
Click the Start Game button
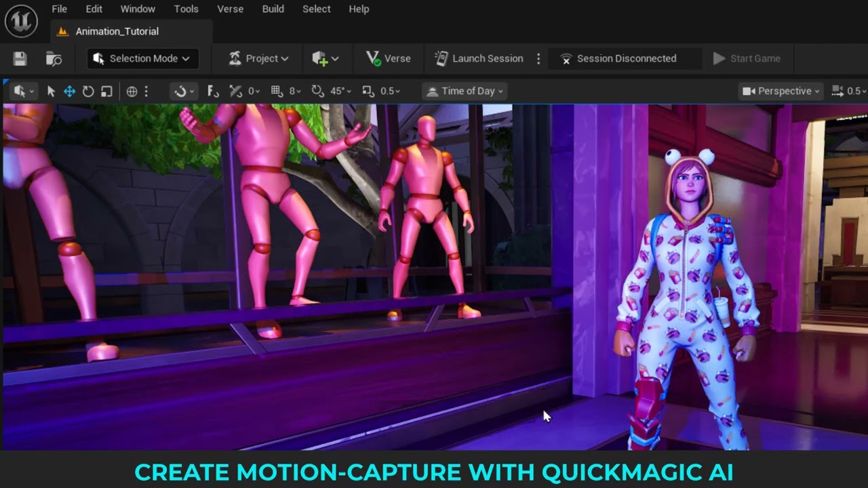(747, 59)
